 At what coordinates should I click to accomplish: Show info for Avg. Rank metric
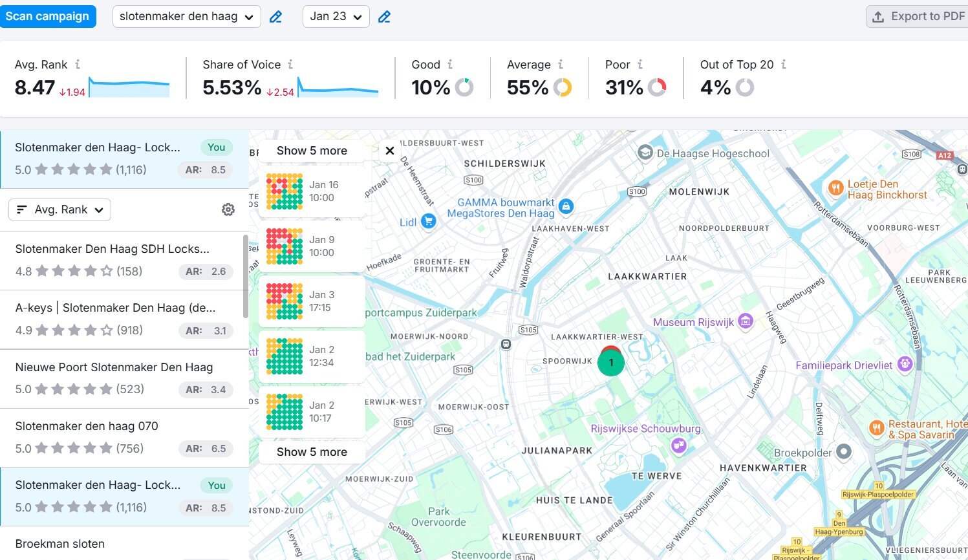(x=78, y=64)
